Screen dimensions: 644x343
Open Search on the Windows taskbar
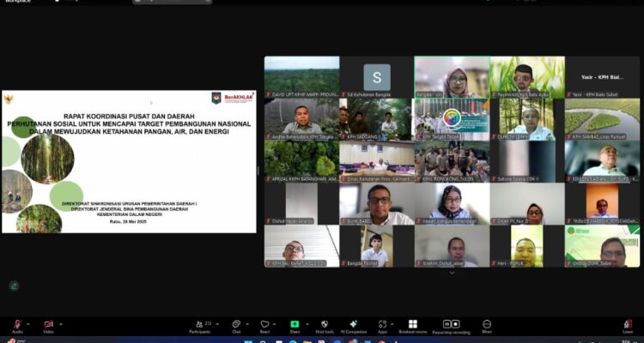[x=263, y=341]
